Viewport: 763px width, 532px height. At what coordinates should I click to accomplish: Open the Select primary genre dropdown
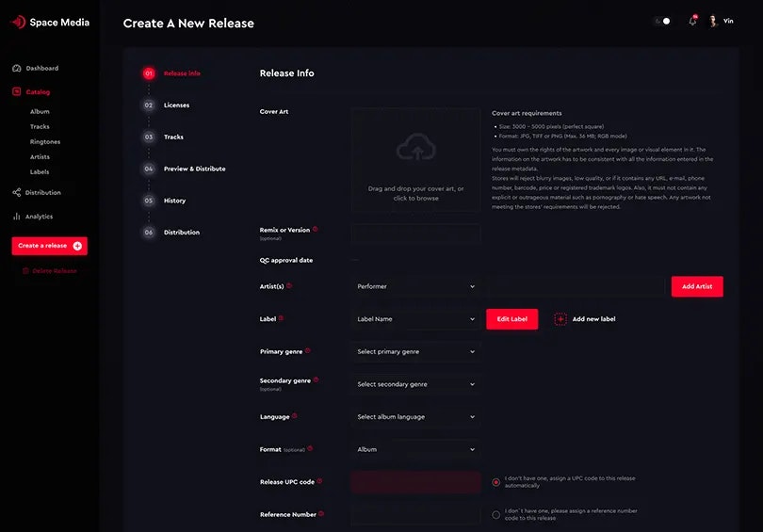[415, 351]
